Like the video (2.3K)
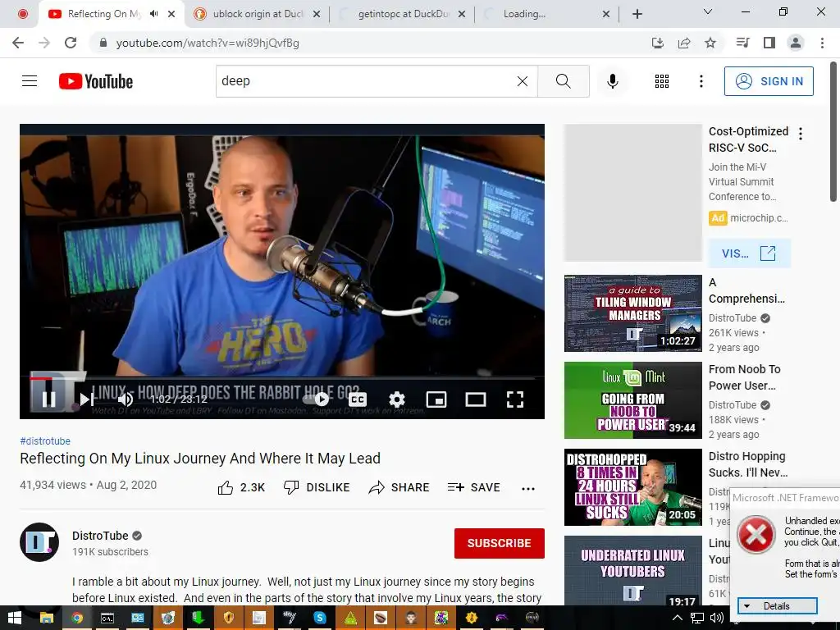The image size is (840, 630). coord(241,487)
